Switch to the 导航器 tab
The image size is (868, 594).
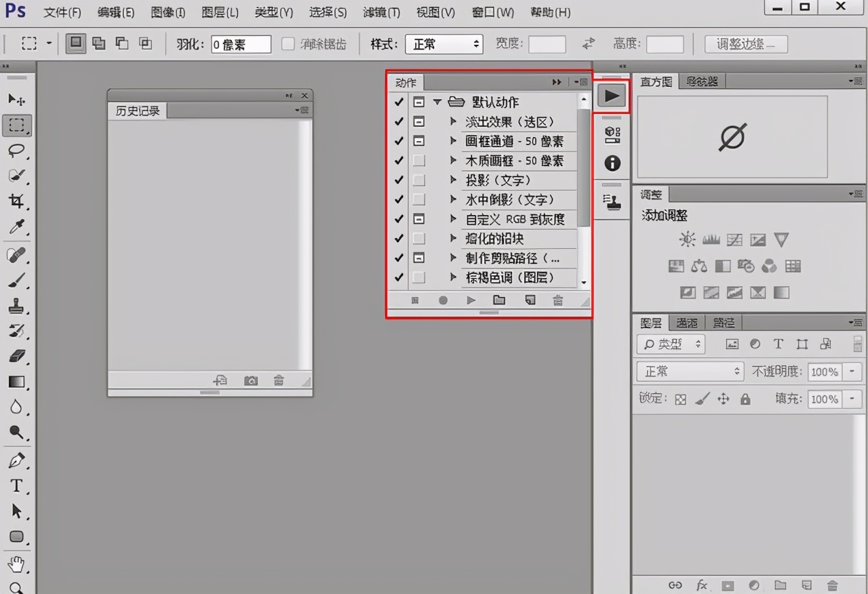pyautogui.click(x=701, y=81)
